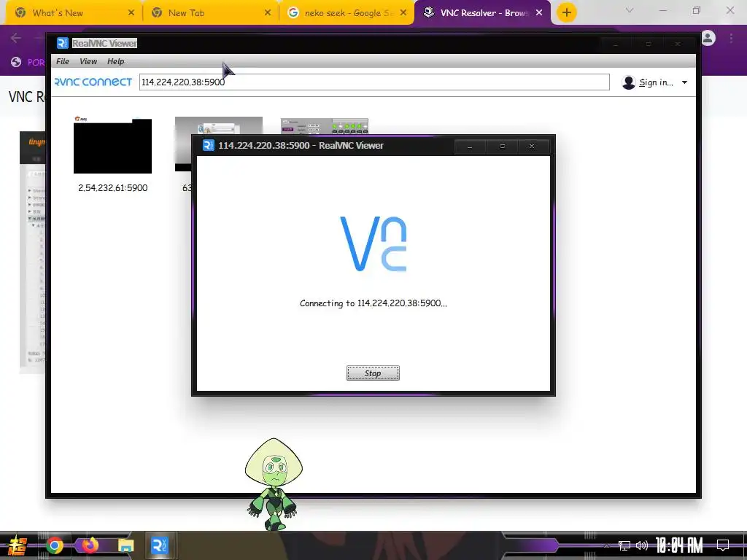This screenshot has height=560, width=747.
Task: Open the notification center icon
Action: (x=723, y=545)
